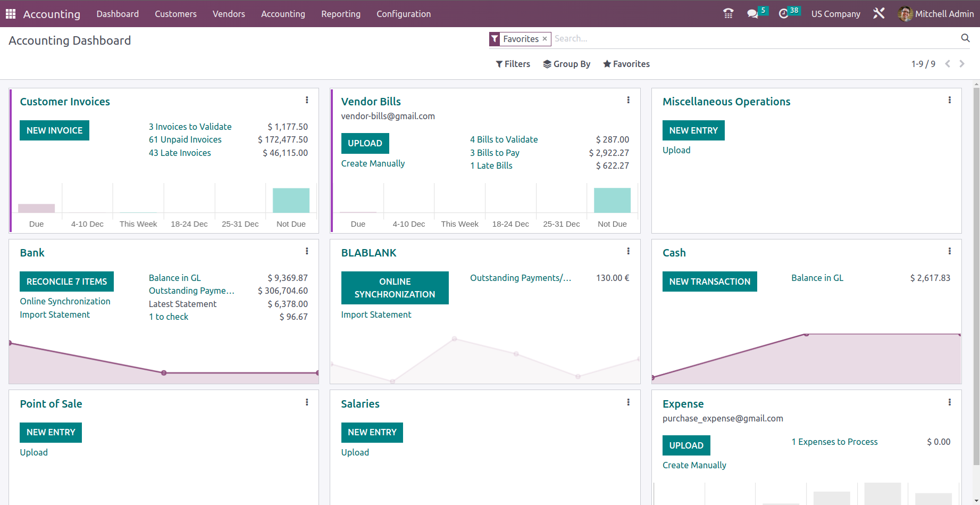Open the Vendors menu
The height and width of the screenshot is (505, 980).
coord(229,14)
